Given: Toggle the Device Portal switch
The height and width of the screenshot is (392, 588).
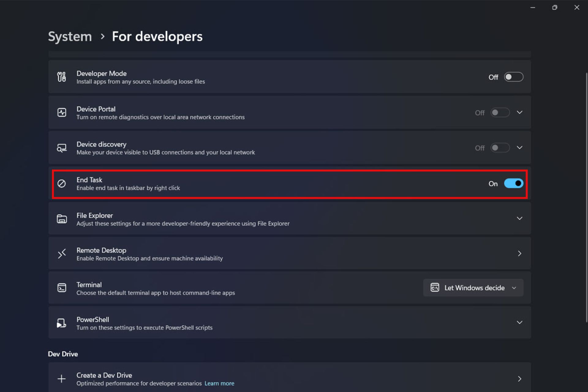Looking at the screenshot, I should click(x=500, y=112).
